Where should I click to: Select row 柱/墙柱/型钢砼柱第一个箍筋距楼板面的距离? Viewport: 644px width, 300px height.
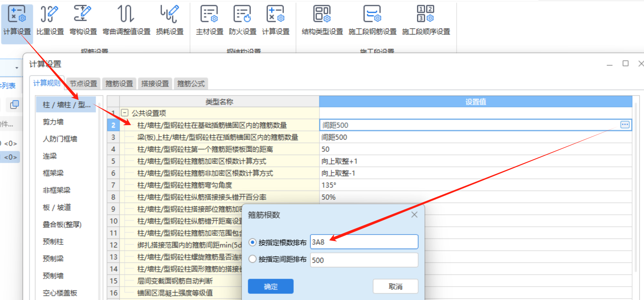219,149
